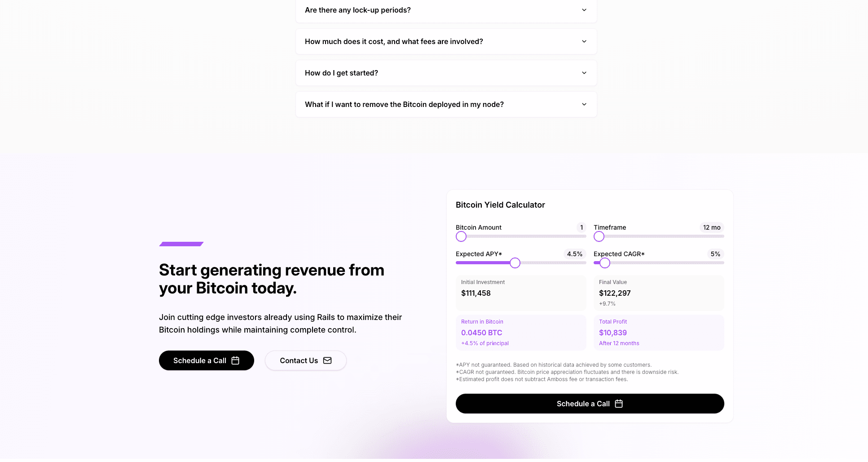Click the '12 mo' Timeframe value badge

(711, 227)
